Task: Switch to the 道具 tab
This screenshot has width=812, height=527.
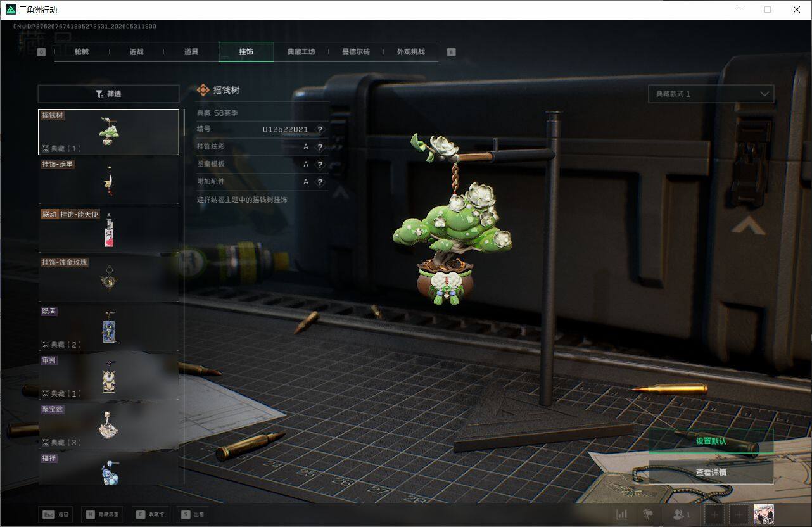Action: click(191, 52)
